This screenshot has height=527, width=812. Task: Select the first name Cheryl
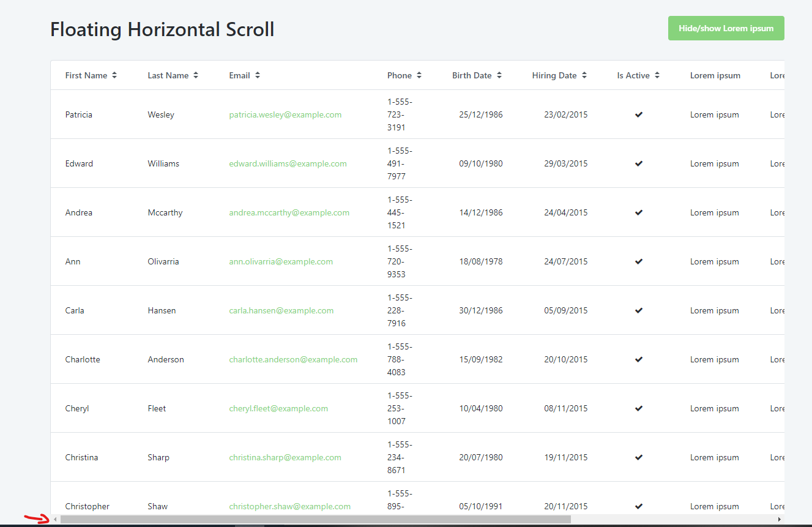(77, 408)
